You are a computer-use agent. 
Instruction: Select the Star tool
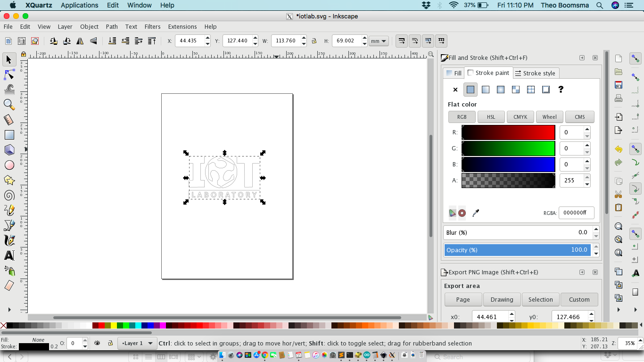9,180
